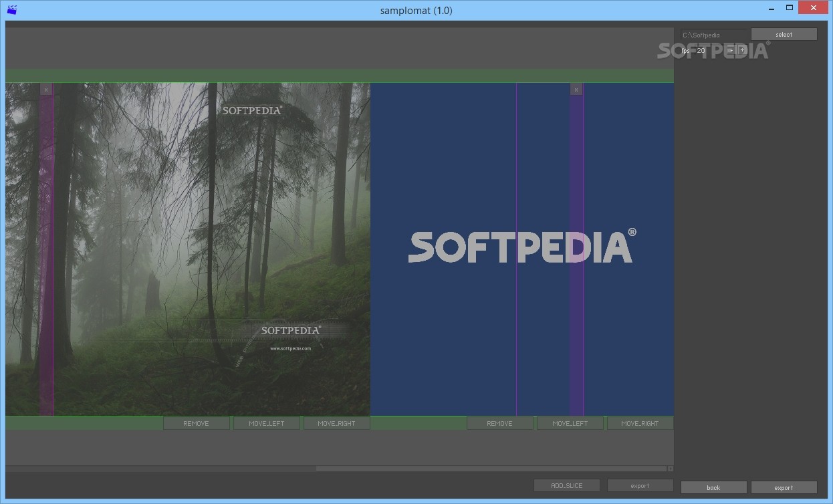This screenshot has width=833, height=504.
Task: Remove the blue Softpedia clip
Action: click(500, 423)
